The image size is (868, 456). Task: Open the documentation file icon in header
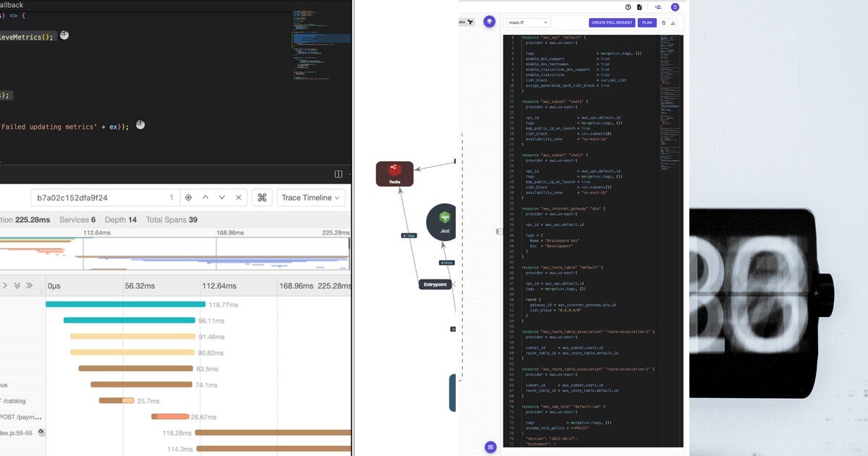[641, 7]
